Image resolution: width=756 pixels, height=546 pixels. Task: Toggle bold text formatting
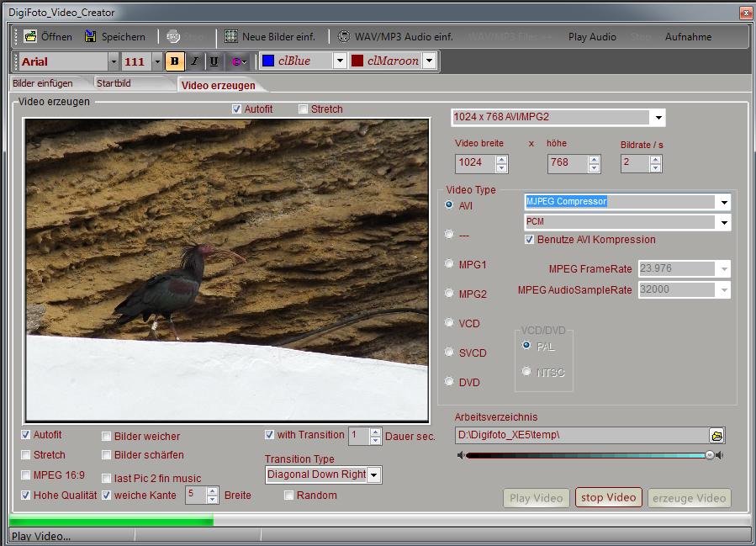point(173,61)
